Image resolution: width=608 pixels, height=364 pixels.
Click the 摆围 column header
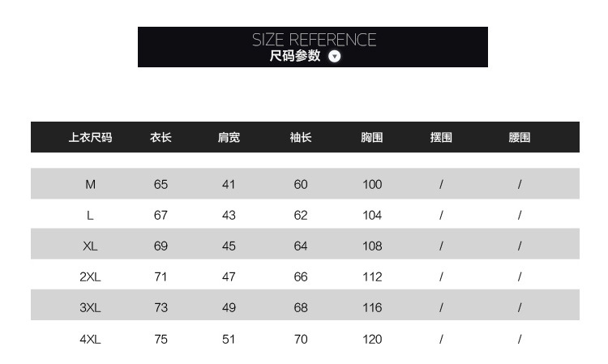pos(441,137)
